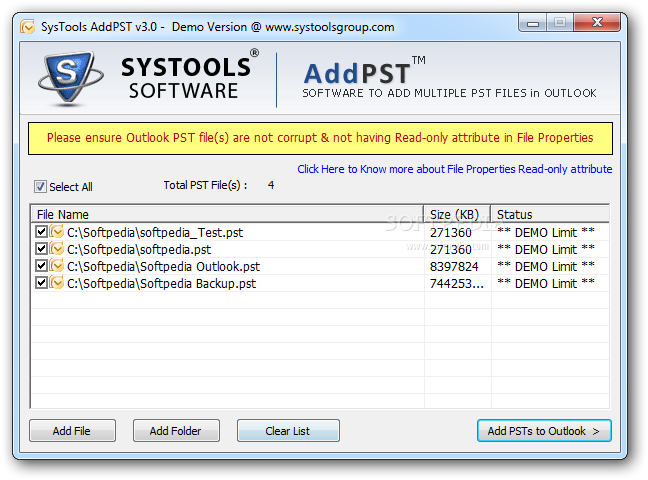The height and width of the screenshot is (480, 648).
Task: Click DEMO Limit status for Softpedia Backup.pst
Action: [x=546, y=284]
